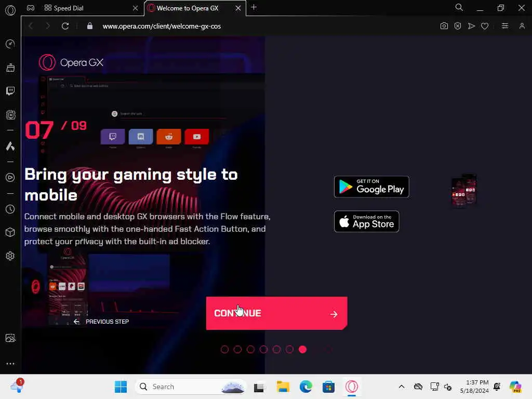The image size is (532, 399).
Task: Close the Speed Dial tab
Action: [136, 8]
